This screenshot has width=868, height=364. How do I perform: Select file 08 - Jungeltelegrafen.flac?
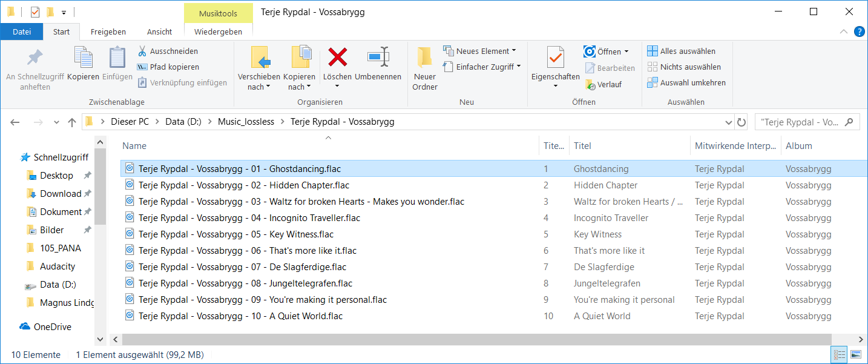245,283
